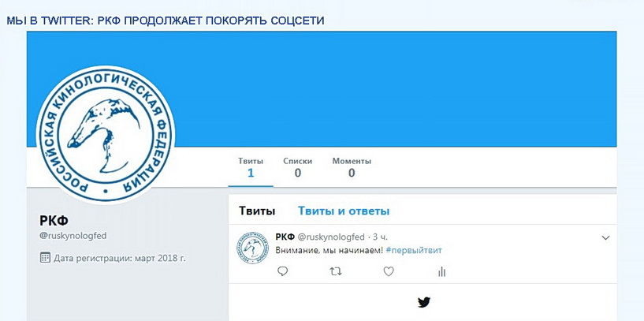
Task: Click РКФ author name in tweet
Action: tap(285, 237)
